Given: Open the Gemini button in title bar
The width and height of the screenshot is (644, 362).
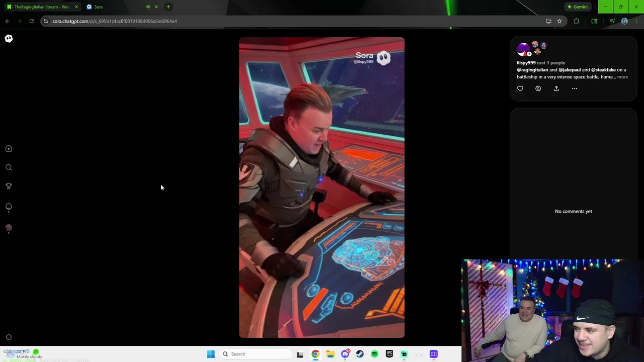Looking at the screenshot, I should point(577,7).
